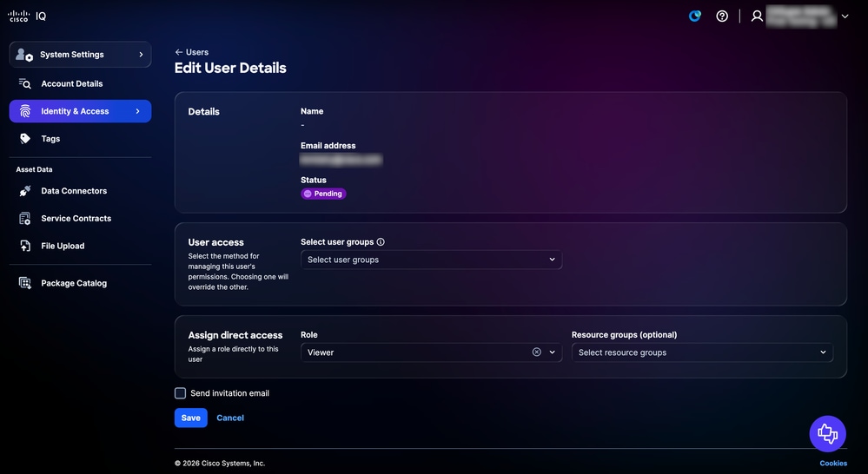Expand System Settings chevron
The height and width of the screenshot is (474, 868).
[141, 54]
